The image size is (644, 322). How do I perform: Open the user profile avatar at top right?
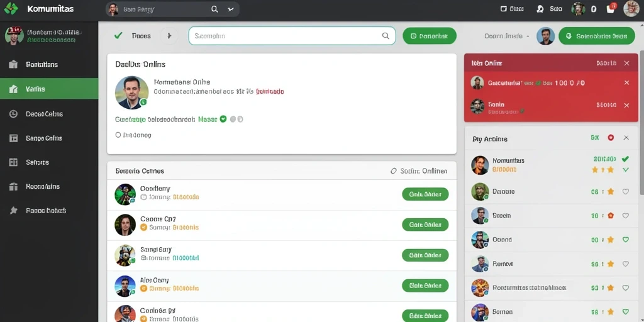(631, 9)
